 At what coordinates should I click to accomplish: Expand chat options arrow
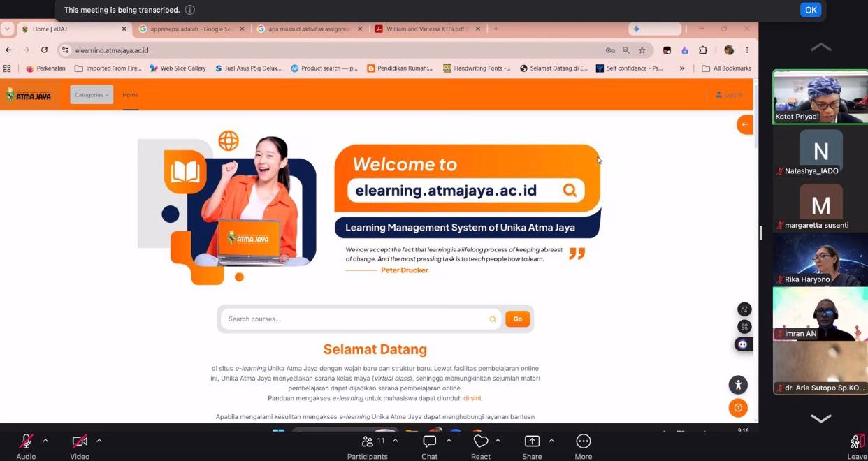[449, 441]
